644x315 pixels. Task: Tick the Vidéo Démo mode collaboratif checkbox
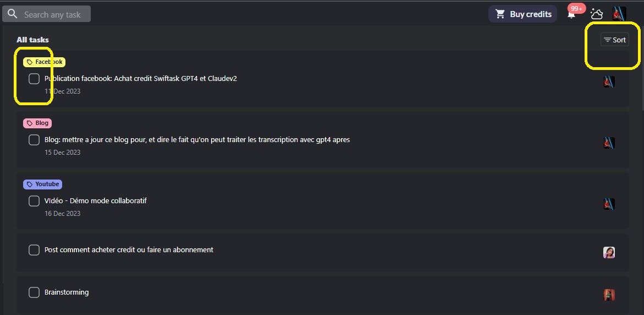coord(34,201)
